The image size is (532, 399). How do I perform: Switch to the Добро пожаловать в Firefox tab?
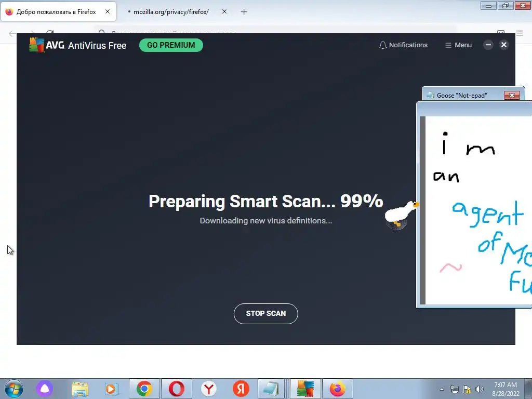(58, 12)
